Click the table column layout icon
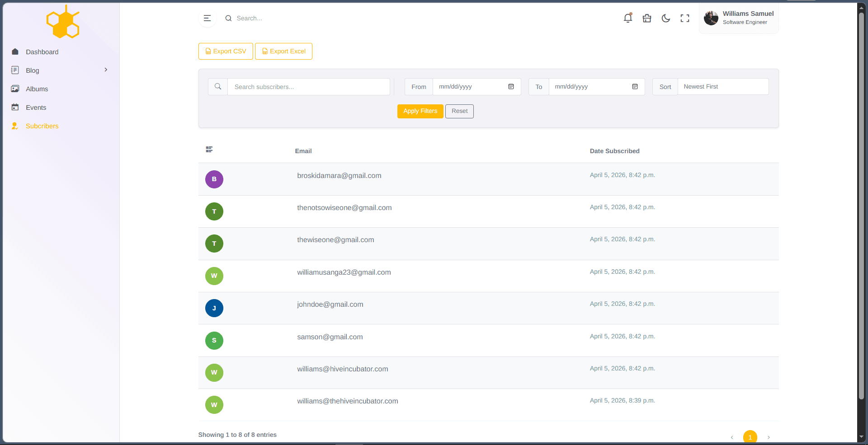 [209, 150]
